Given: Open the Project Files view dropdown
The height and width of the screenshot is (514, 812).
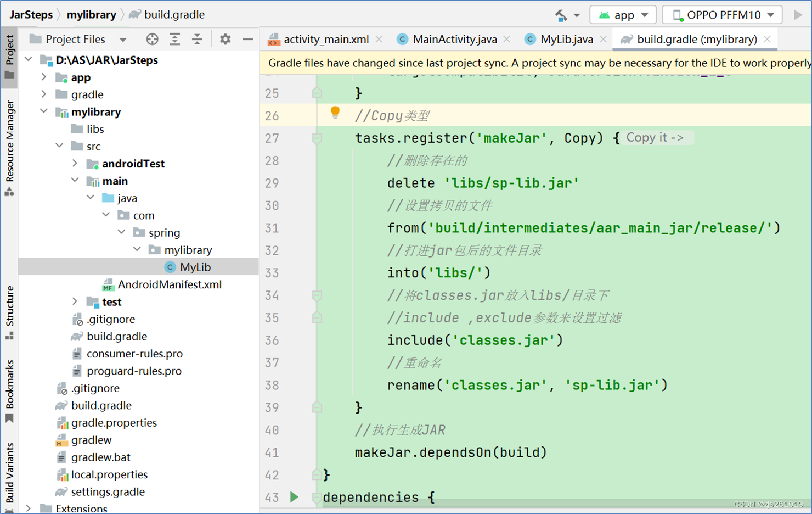Looking at the screenshot, I should point(124,39).
